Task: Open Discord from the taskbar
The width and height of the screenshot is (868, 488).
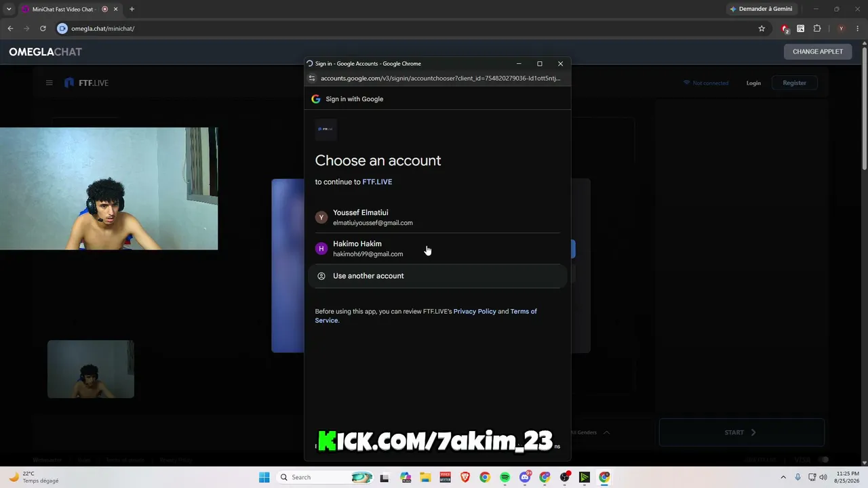Action: click(525, 477)
